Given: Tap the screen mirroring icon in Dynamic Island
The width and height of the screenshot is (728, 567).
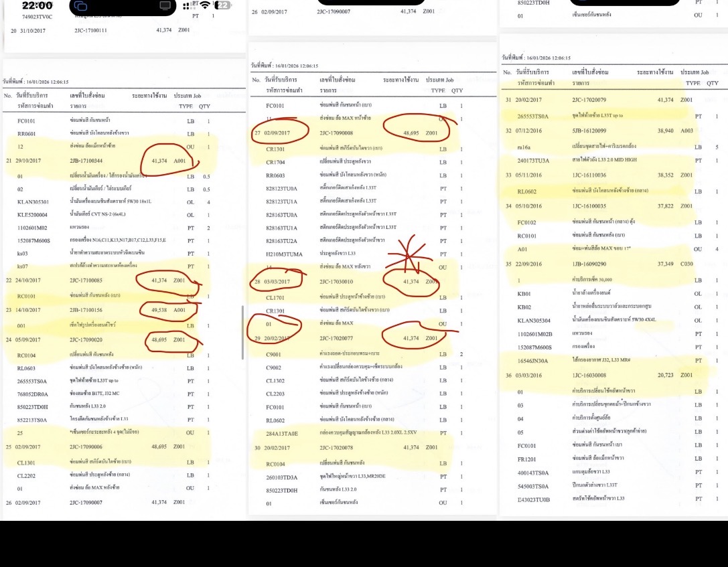Looking at the screenshot, I should (81, 5).
